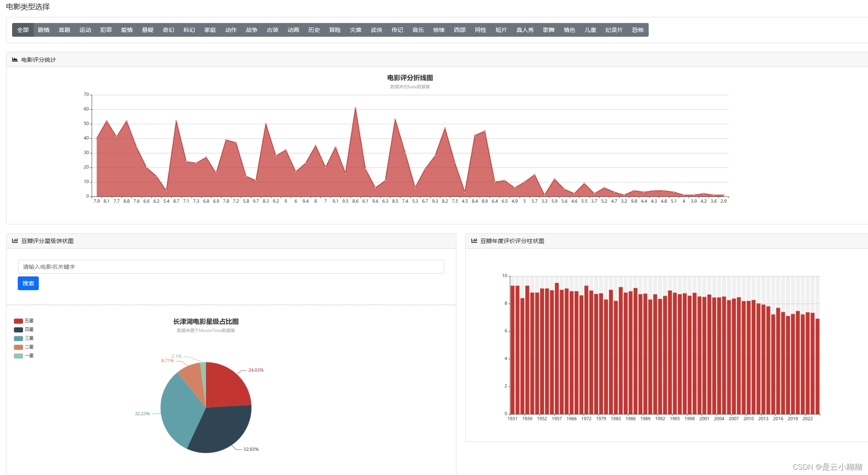Image resolution: width=868 pixels, height=475 pixels.
Task: Click the 二星 legend color swatch
Action: tap(19, 347)
